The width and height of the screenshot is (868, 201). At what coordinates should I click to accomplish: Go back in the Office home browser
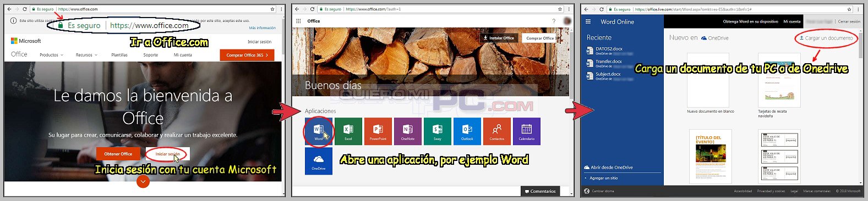297,9
